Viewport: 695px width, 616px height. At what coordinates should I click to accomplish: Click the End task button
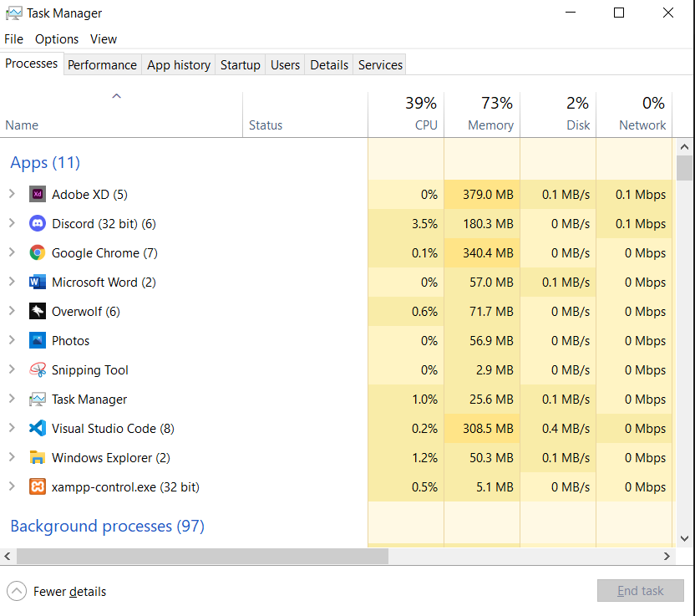point(640,591)
